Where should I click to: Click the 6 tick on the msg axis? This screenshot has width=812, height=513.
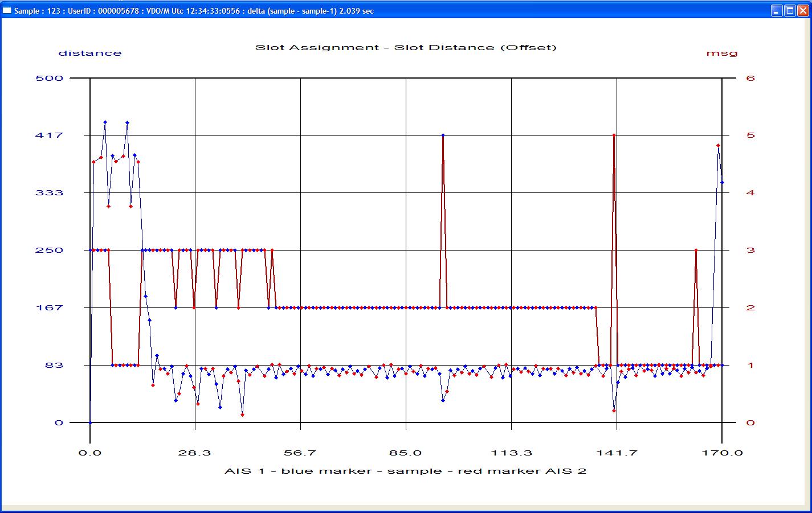(x=750, y=78)
